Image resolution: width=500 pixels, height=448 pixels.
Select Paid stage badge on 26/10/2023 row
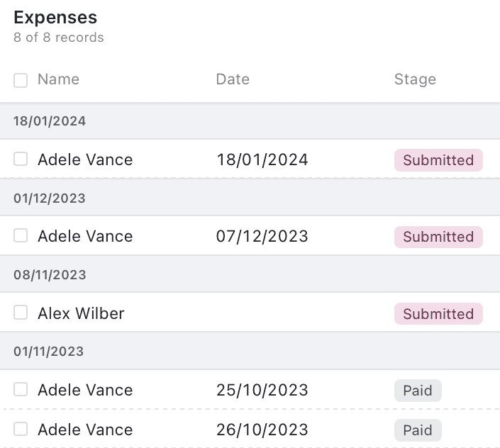pyautogui.click(x=418, y=430)
